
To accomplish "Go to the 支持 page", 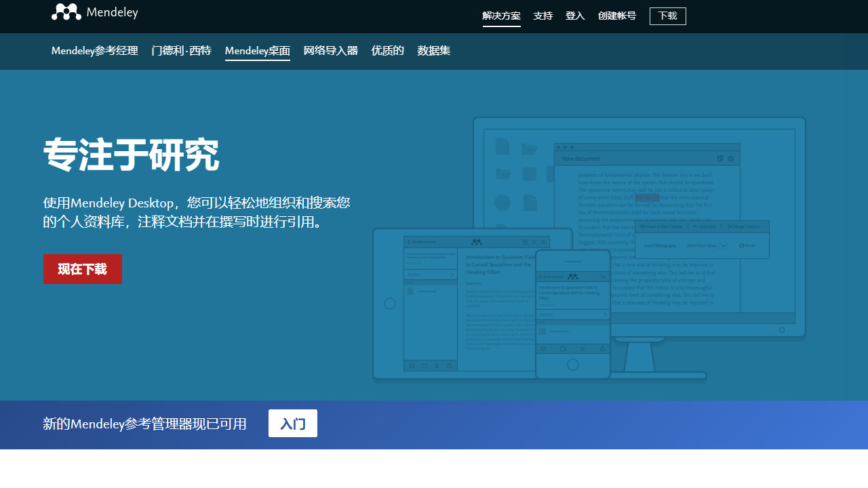I will (542, 16).
